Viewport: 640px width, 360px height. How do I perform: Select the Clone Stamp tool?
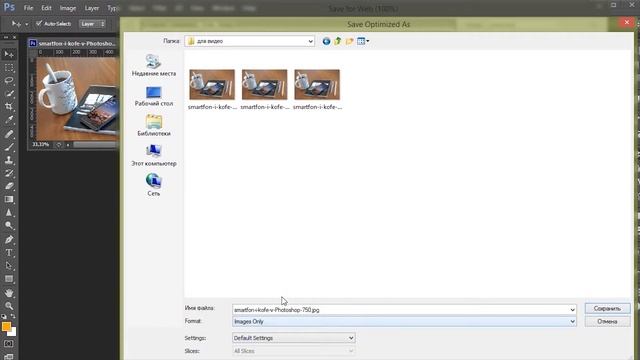point(9,160)
